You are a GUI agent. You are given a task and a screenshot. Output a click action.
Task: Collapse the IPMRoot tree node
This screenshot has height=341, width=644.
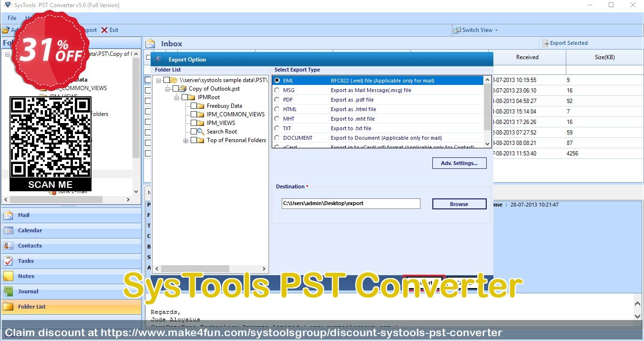[177, 97]
